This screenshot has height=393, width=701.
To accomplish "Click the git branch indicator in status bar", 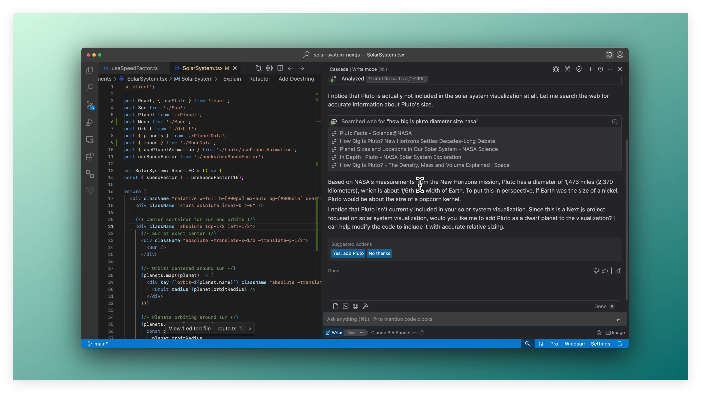I will click(x=98, y=344).
